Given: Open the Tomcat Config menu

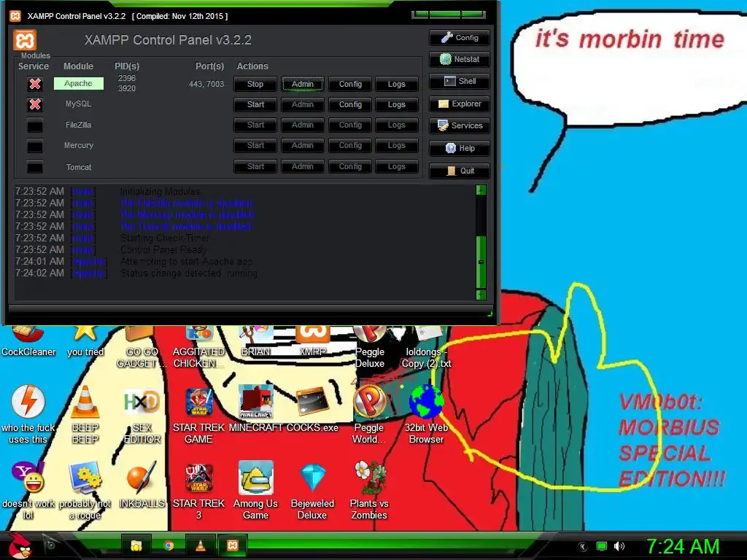Looking at the screenshot, I should tap(350, 166).
